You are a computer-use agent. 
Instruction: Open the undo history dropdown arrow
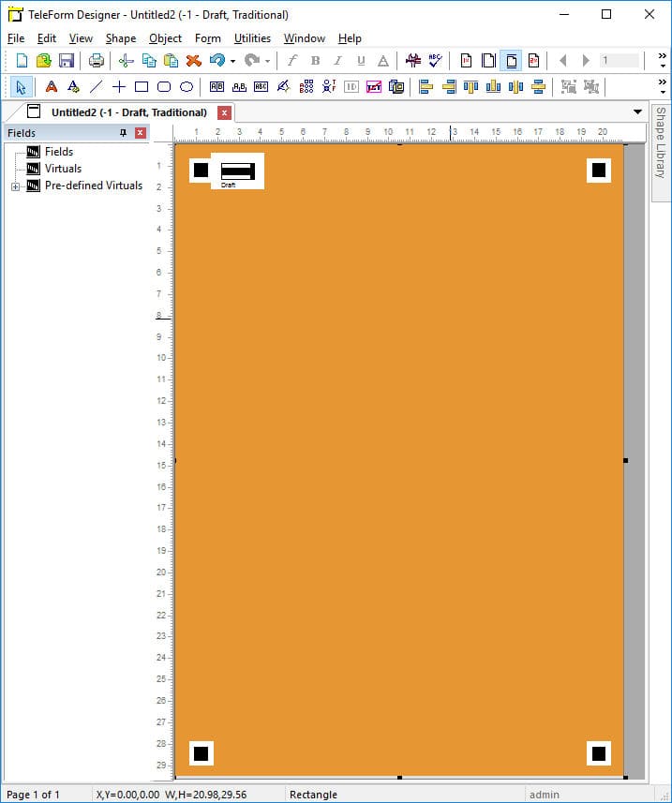232,61
